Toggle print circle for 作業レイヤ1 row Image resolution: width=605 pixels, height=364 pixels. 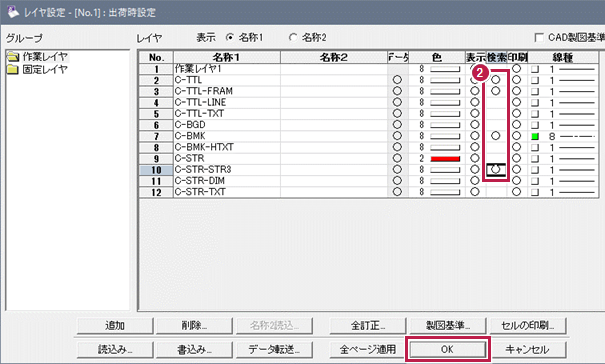(x=517, y=69)
